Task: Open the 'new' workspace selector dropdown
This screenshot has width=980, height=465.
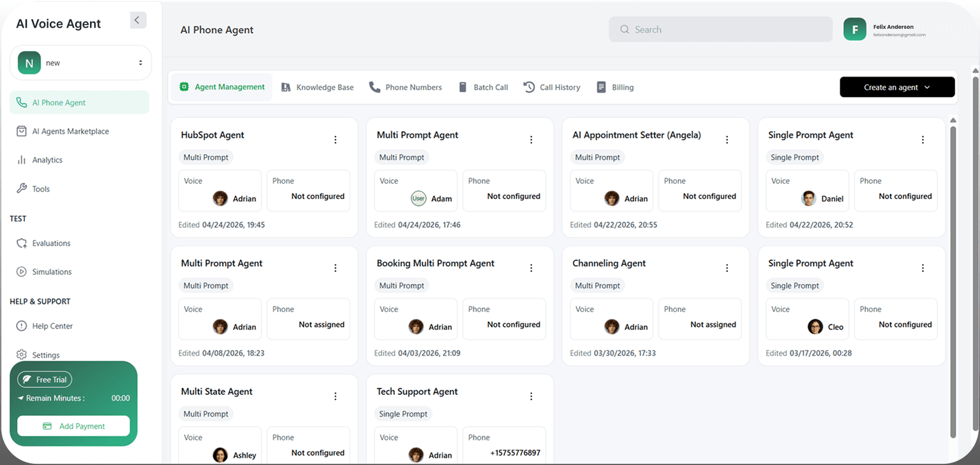Action: 80,63
